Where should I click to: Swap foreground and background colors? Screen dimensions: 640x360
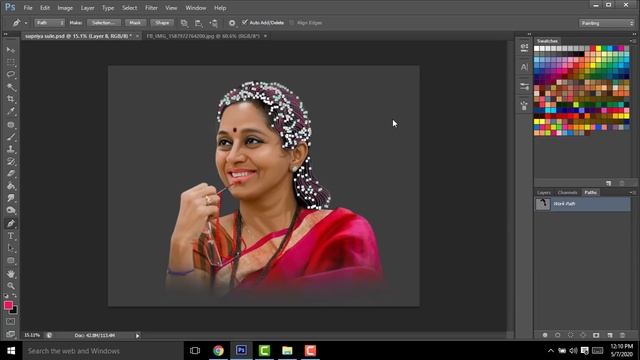pos(15,295)
